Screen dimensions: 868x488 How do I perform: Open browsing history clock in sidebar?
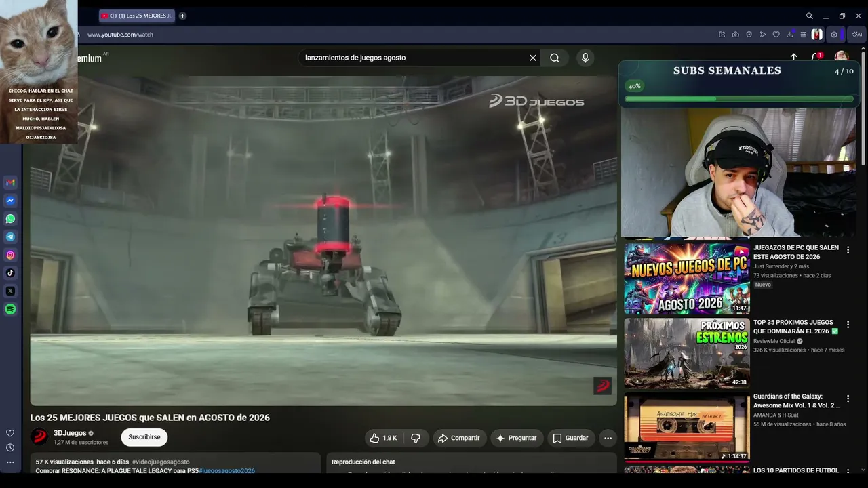pyautogui.click(x=10, y=447)
